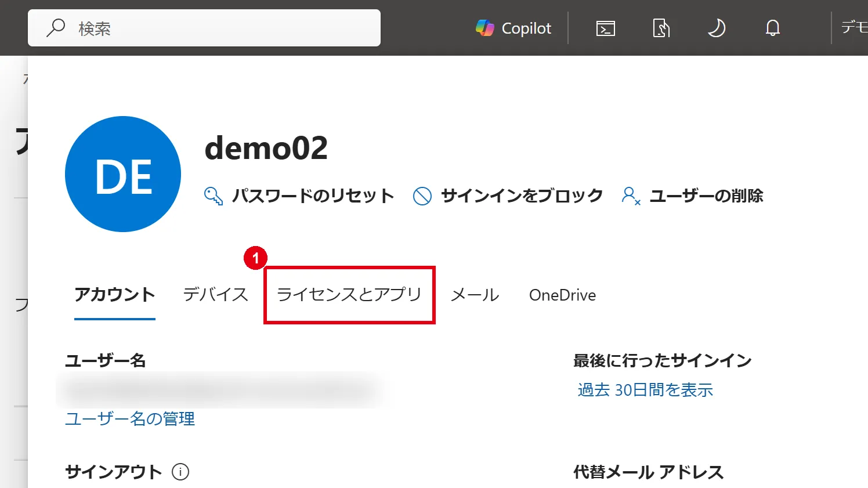The image size is (868, 488).
Task: Click the info icon beside サインアウト
Action: [x=180, y=472]
